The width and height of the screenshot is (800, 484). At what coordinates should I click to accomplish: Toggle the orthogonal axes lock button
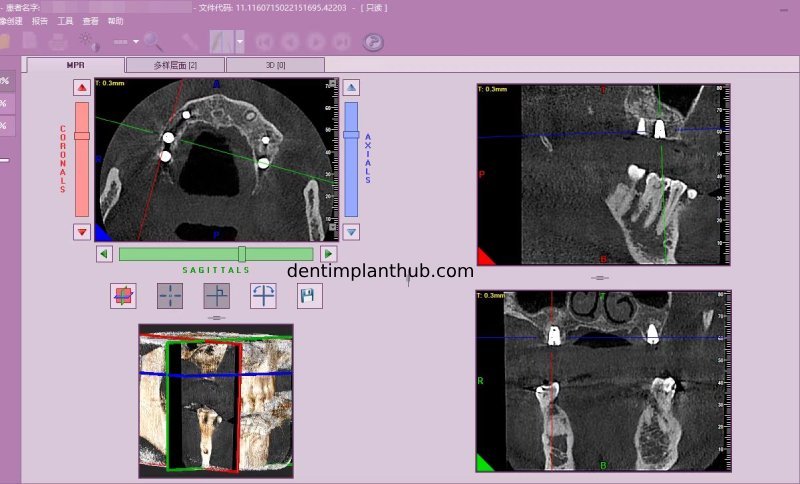pyautogui.click(x=216, y=296)
